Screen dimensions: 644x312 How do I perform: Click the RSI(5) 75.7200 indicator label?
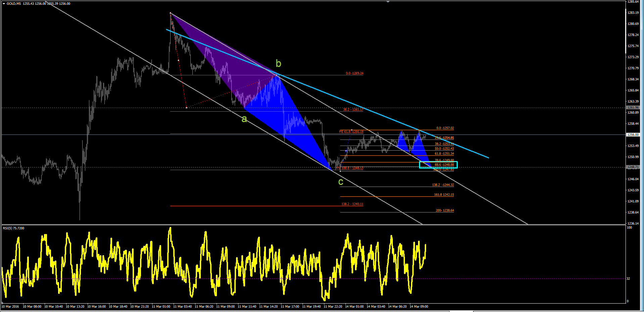[14, 228]
